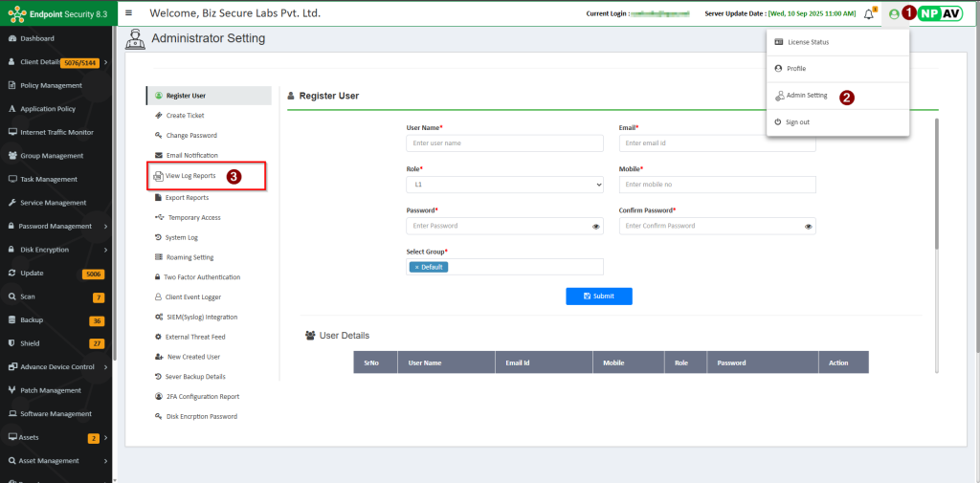Remove the Default group tag
The width and height of the screenshot is (980, 483).
coord(416,267)
